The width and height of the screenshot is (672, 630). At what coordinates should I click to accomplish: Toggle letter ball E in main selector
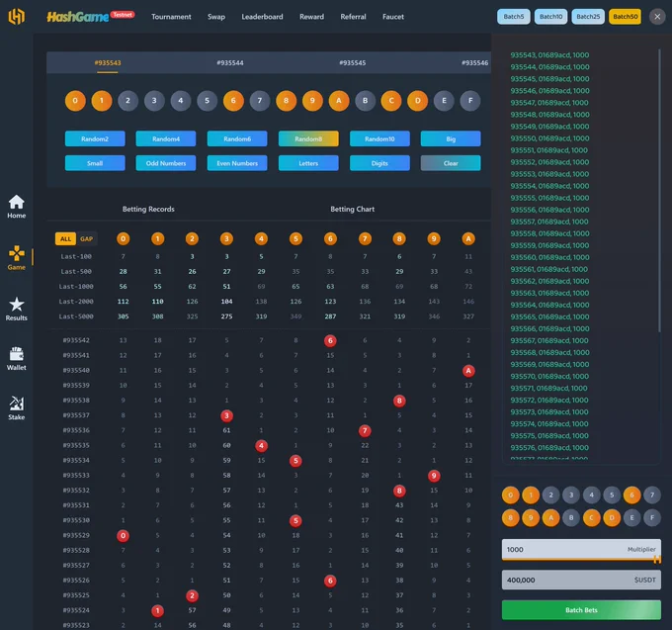pyautogui.click(x=444, y=101)
